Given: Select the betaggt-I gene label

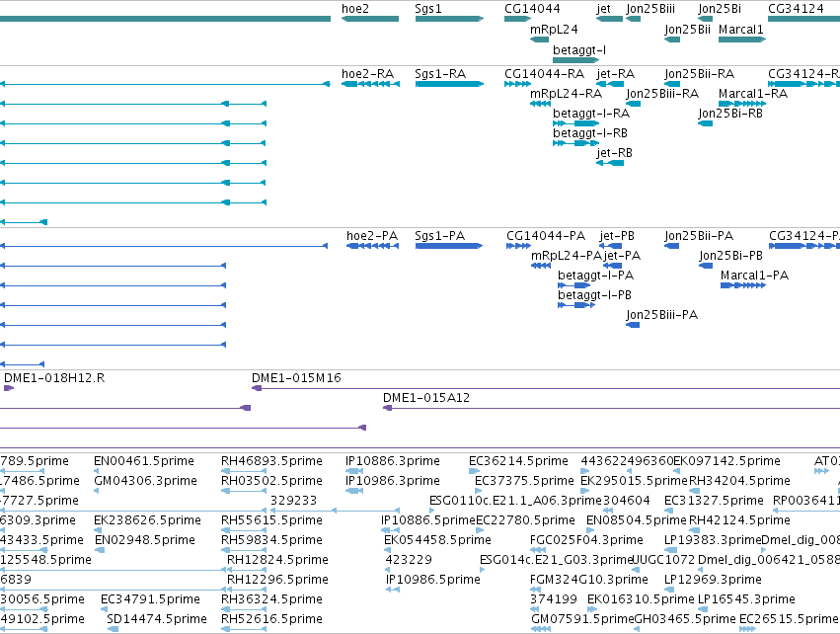Looking at the screenshot, I should [x=579, y=50].
